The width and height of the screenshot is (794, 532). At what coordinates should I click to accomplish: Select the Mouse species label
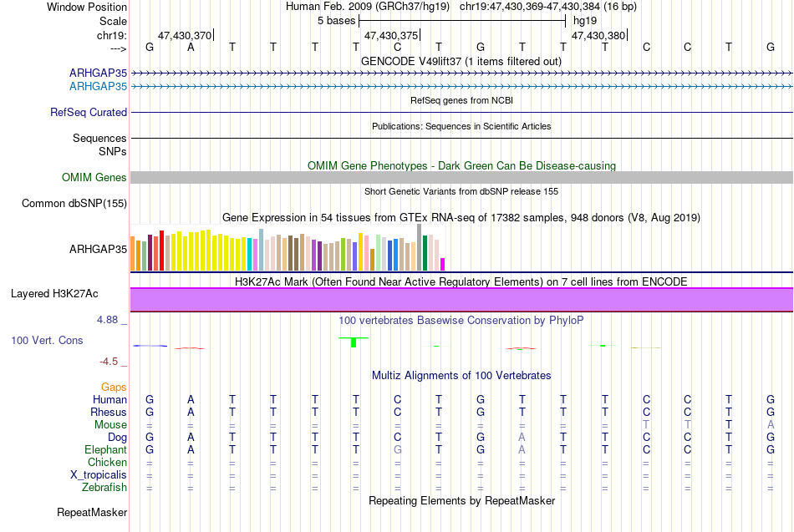tap(110, 425)
